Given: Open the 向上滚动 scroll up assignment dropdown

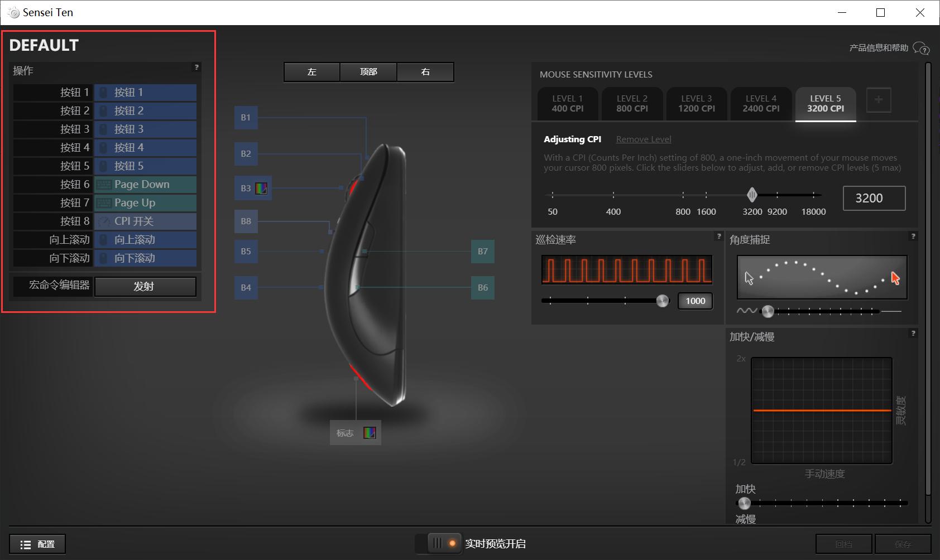Looking at the screenshot, I should (x=145, y=240).
